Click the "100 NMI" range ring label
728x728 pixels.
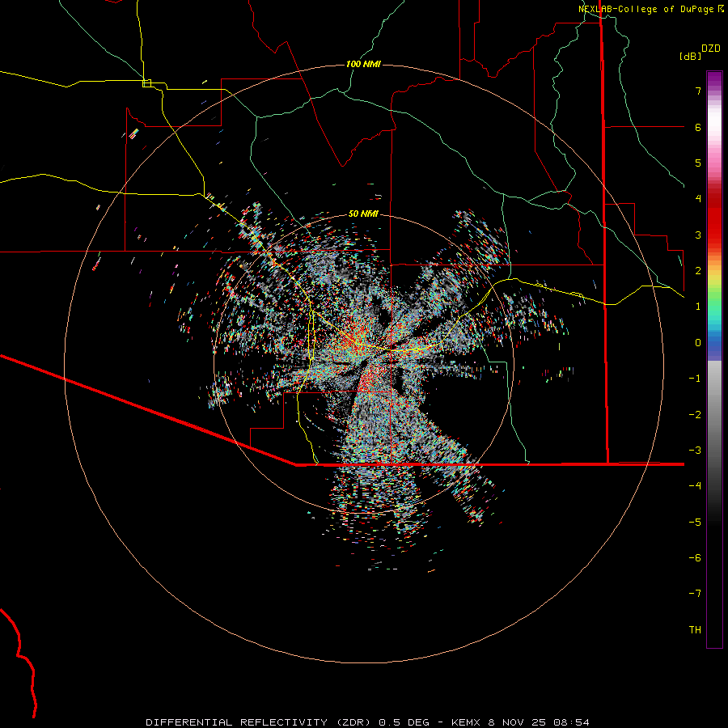pos(363,64)
